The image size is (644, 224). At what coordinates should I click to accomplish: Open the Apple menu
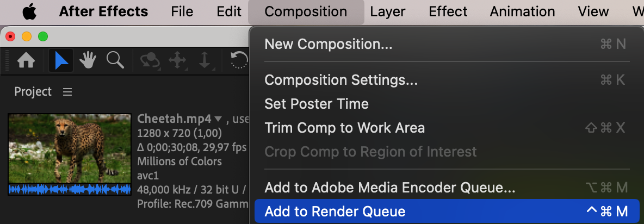tap(29, 11)
